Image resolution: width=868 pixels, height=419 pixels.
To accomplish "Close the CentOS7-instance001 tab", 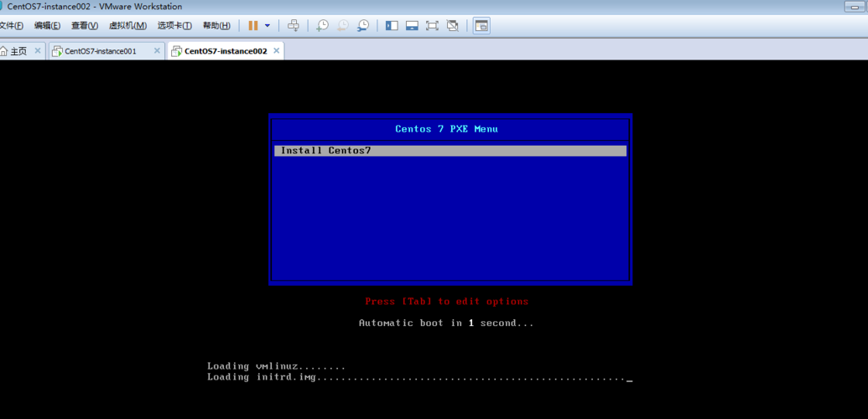I will (157, 51).
